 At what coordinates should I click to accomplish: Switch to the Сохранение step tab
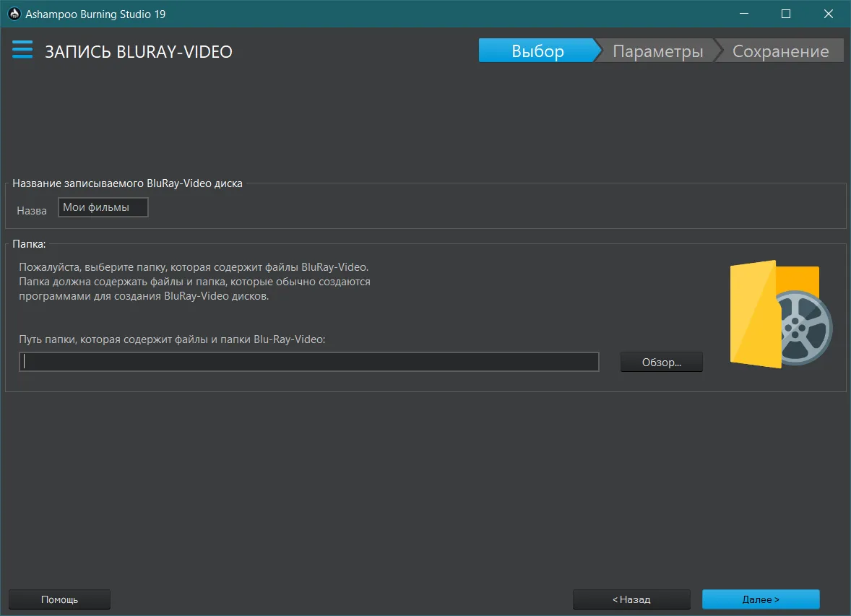tap(780, 51)
